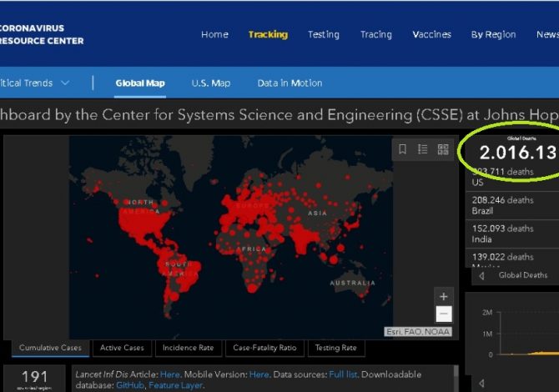The image size is (559, 392).
Task: Go to previous panel beside Global Deaths
Action: [481, 276]
